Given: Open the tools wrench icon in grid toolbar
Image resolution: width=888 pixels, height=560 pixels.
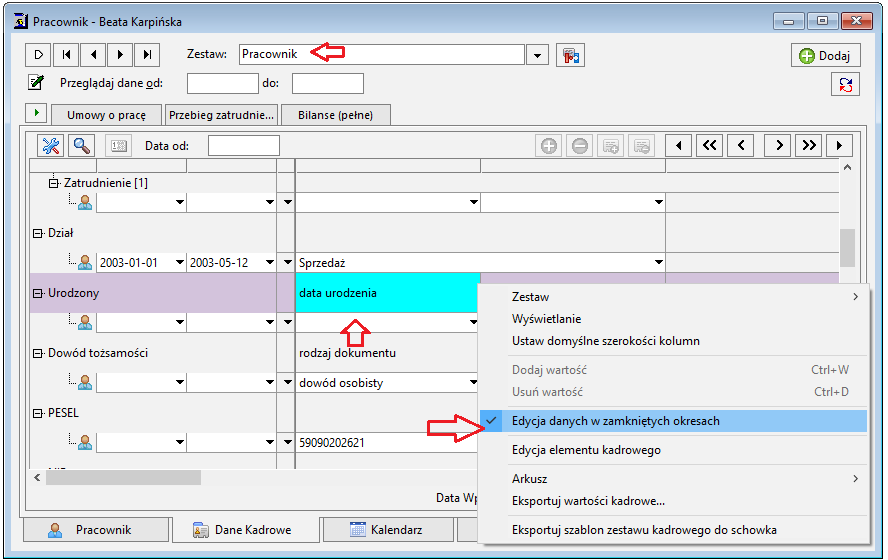Looking at the screenshot, I should pyautogui.click(x=50, y=146).
